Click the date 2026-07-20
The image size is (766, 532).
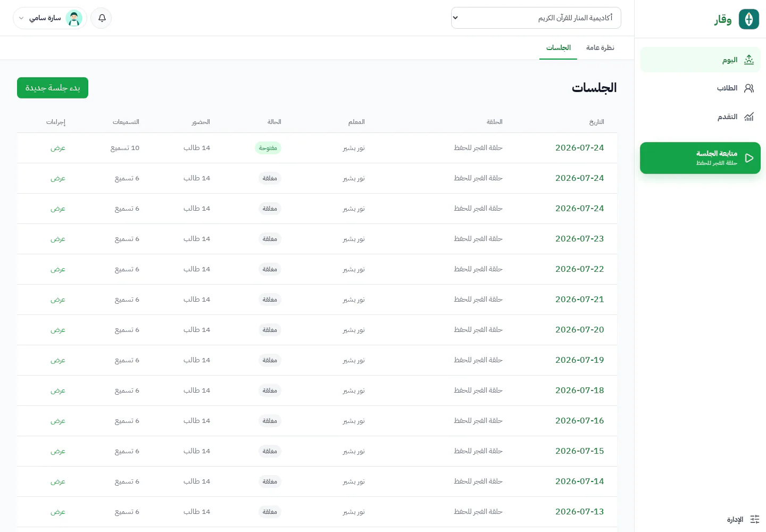click(580, 330)
